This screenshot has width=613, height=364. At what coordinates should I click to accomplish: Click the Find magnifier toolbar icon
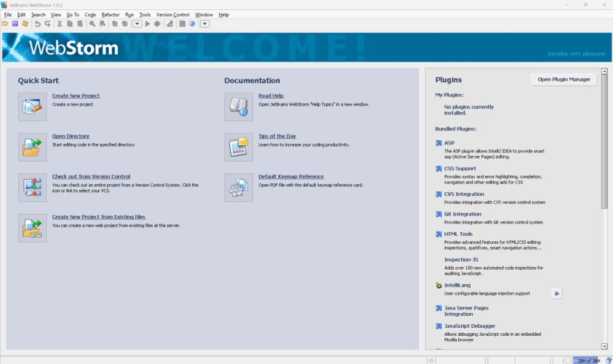coord(93,24)
